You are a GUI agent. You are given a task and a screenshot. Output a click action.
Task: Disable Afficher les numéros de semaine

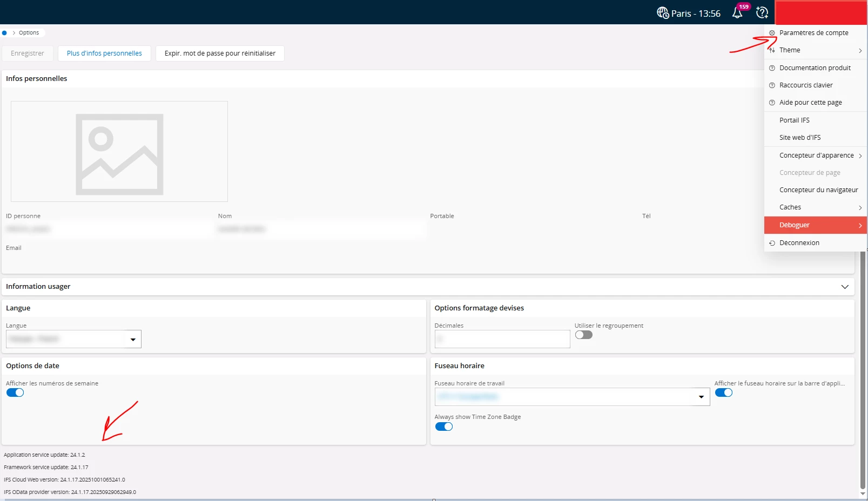[15, 392]
